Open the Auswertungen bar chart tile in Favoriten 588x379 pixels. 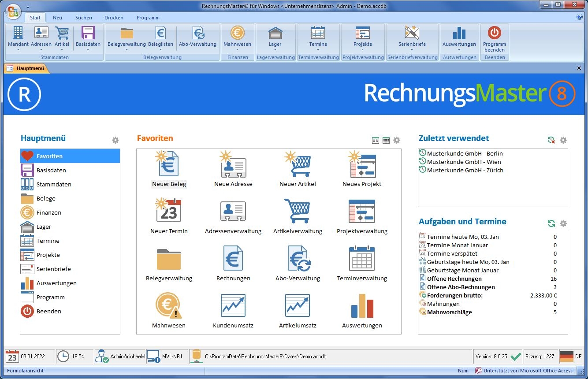pos(362,311)
